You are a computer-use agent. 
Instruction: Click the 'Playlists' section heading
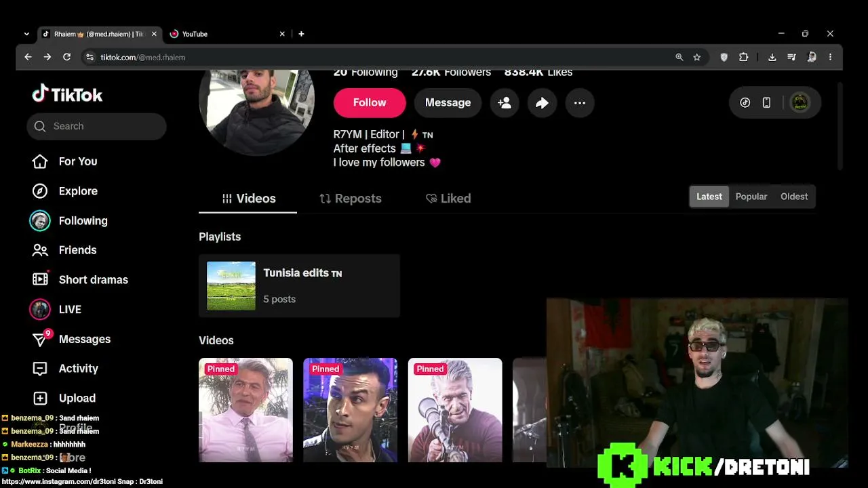pyautogui.click(x=220, y=237)
